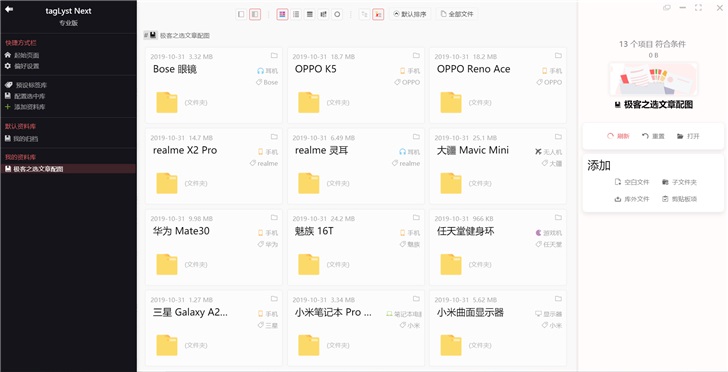Image resolution: width=728 pixels, height=372 pixels.
Task: Open the 大疆 Mavic Mini folder icon
Action: [x=451, y=183]
